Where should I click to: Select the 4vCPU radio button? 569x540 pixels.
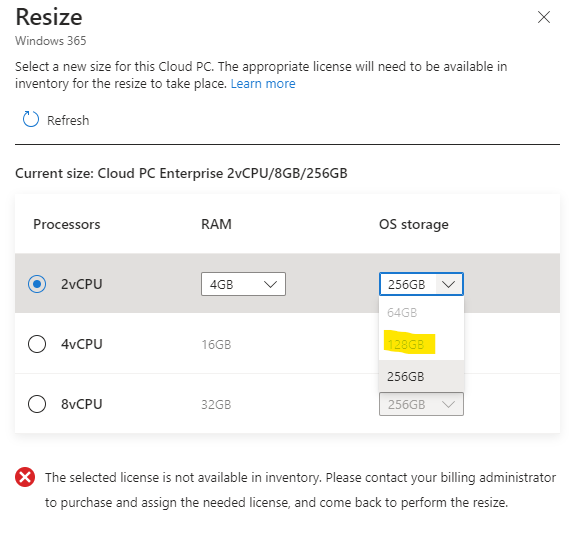37,344
